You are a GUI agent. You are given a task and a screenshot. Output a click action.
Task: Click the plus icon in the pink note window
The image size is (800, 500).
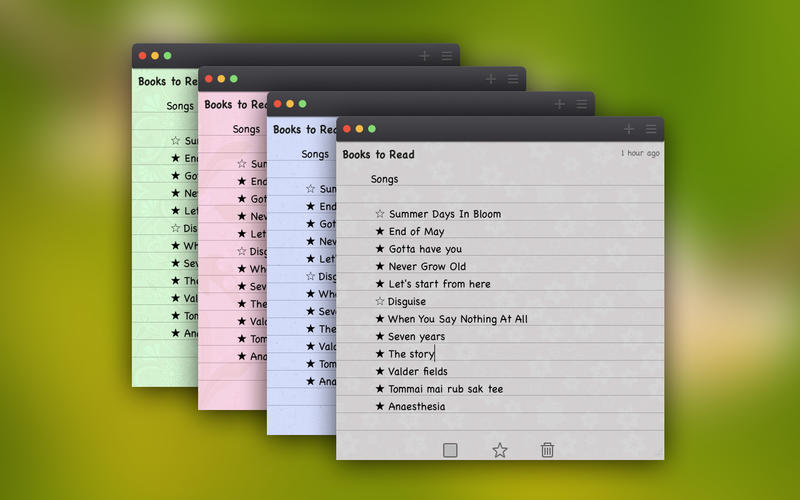click(490, 79)
